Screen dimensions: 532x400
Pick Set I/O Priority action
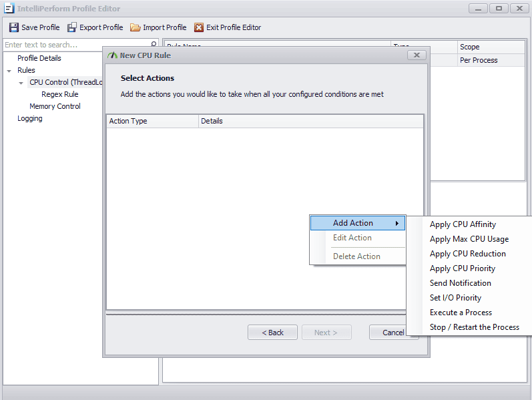pos(455,298)
